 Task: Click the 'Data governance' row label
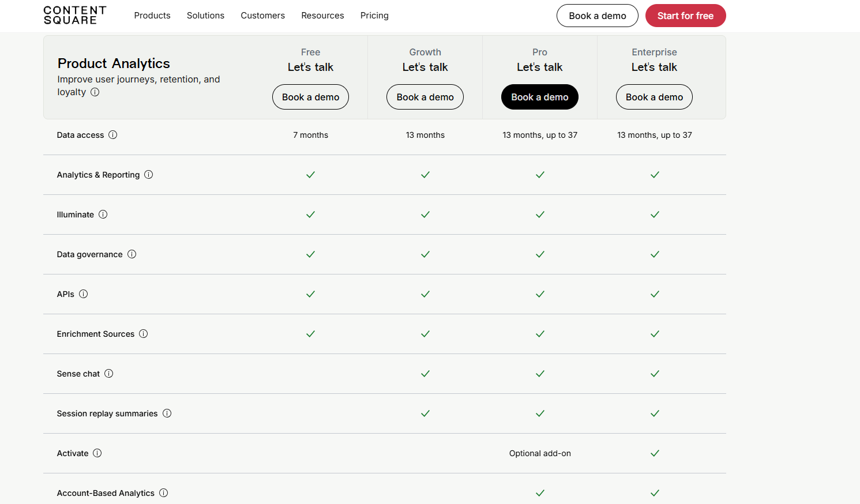click(x=89, y=254)
